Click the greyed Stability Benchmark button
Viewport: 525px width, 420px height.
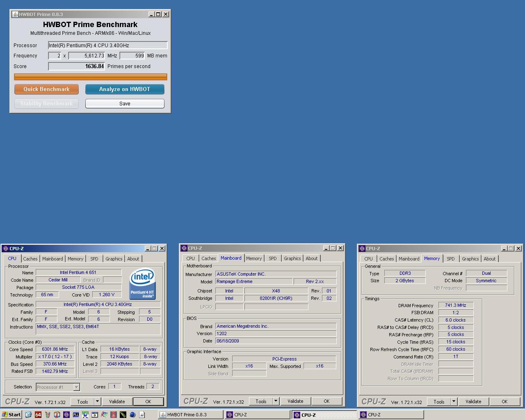point(46,104)
